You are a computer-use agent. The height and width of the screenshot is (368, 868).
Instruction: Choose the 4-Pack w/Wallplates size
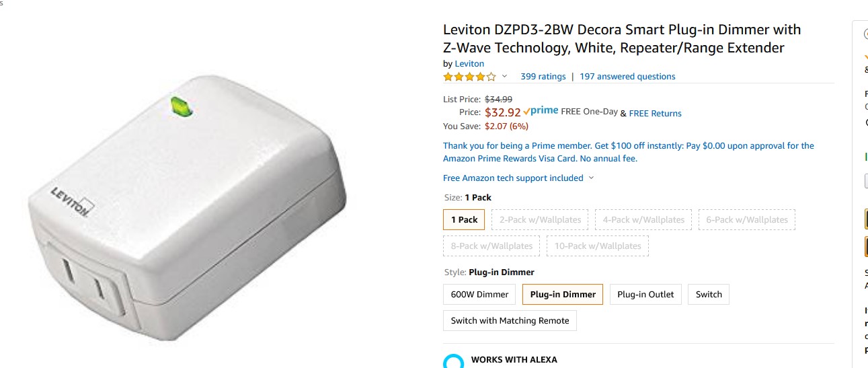click(643, 220)
